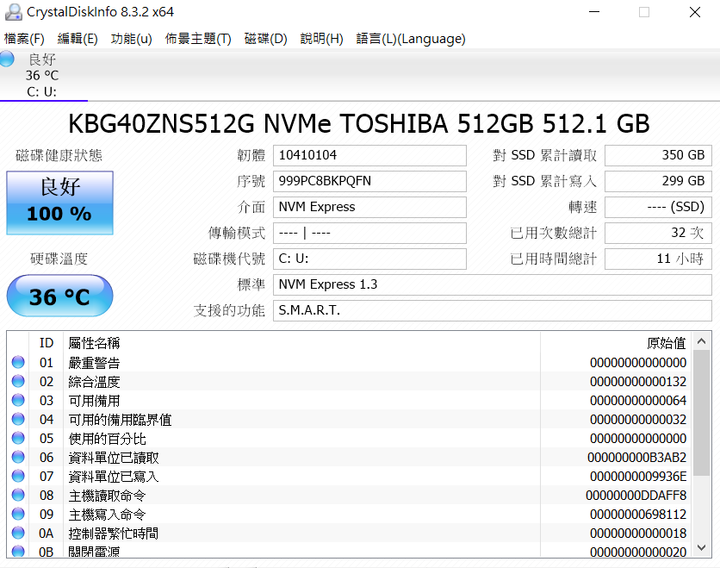Image resolution: width=720 pixels, height=568 pixels.
Task: Click status orb for attribute 0B 關閉電源
Action: pyautogui.click(x=18, y=551)
